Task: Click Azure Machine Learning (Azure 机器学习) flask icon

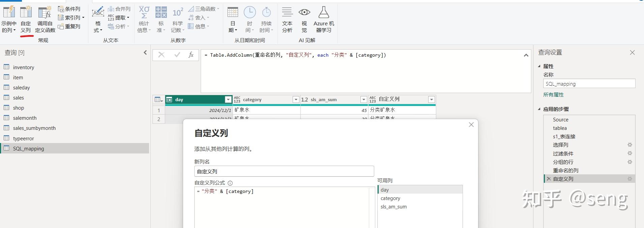Action: (x=324, y=12)
